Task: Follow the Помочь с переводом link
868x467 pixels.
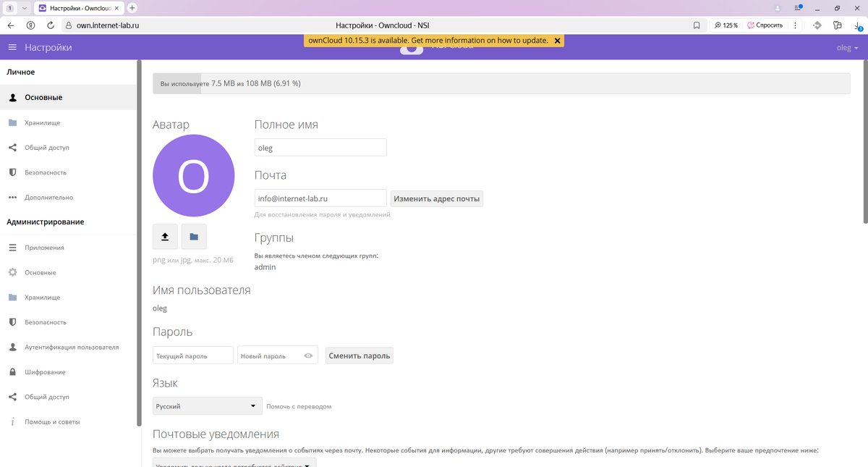Action: tap(299, 406)
